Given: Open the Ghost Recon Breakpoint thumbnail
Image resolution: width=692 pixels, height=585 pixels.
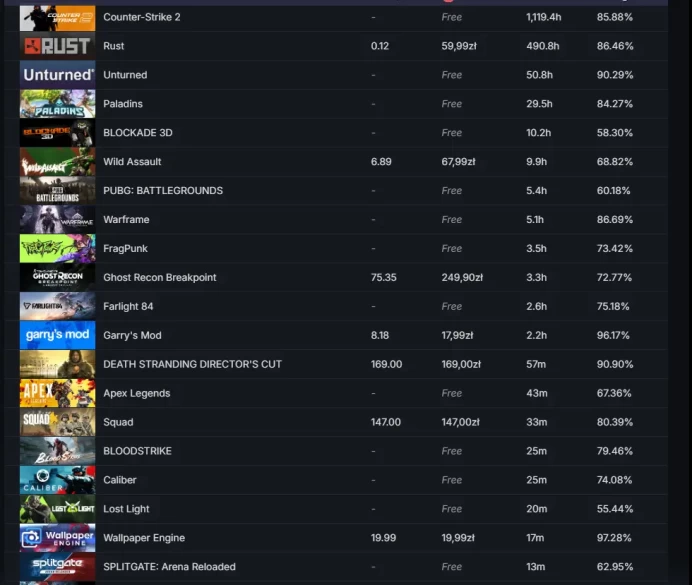Looking at the screenshot, I should coord(57,278).
